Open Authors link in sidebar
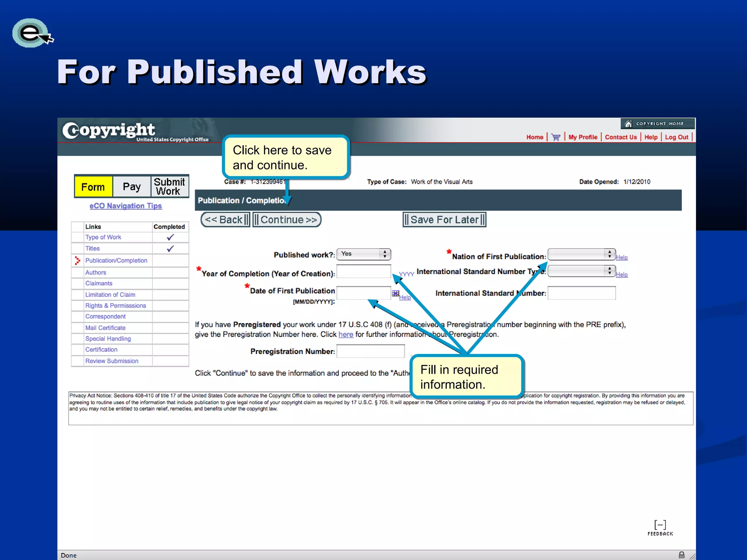The width and height of the screenshot is (747, 560). click(x=96, y=272)
